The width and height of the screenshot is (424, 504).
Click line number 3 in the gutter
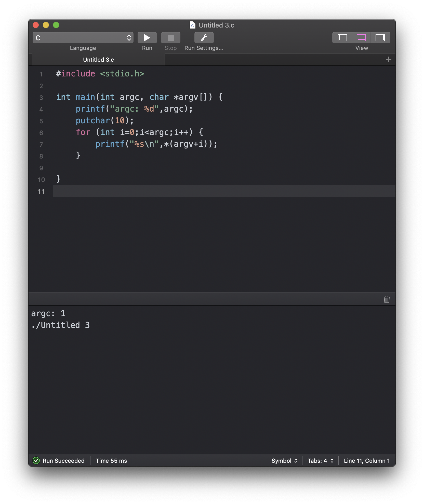pos(41,98)
